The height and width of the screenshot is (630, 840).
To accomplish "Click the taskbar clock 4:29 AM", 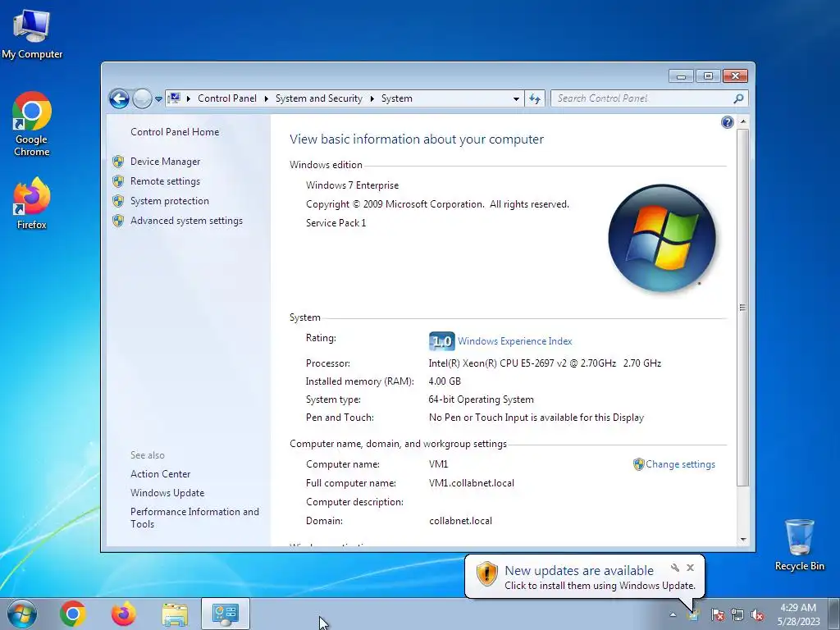I will point(798,608).
